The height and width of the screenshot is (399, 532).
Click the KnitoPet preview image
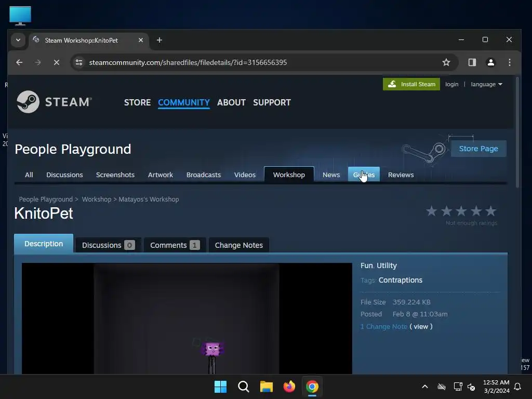point(187,318)
